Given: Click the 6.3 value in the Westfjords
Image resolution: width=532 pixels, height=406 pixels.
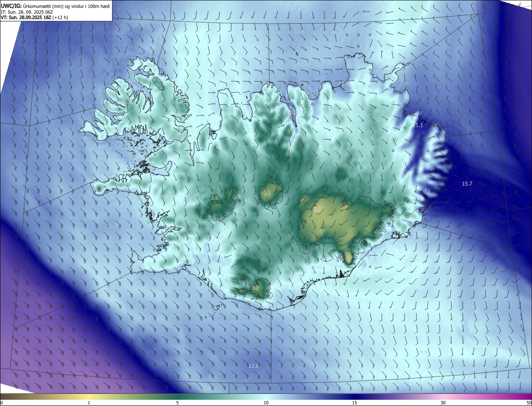Looking at the screenshot, I should click(x=126, y=102).
